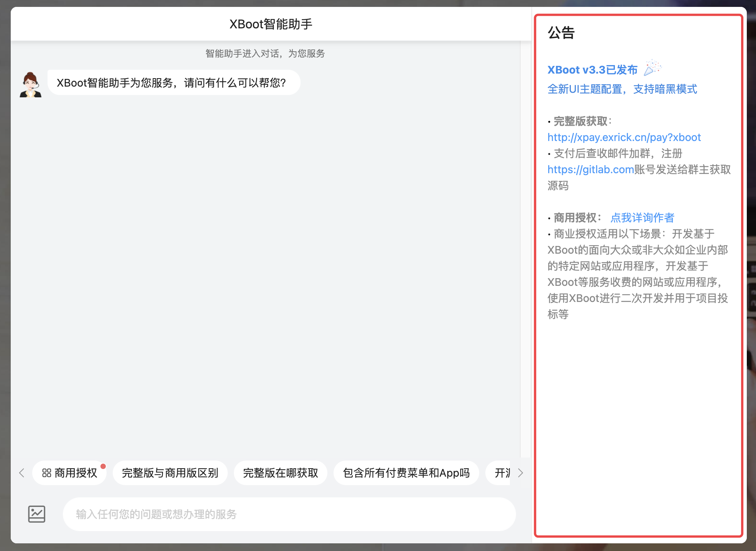
Task: Click the 公告 heading
Action: pos(561,33)
